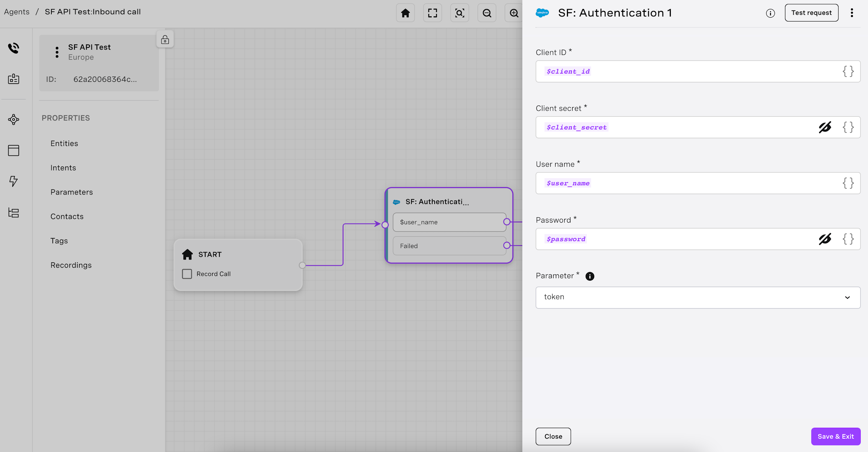The width and height of the screenshot is (868, 452).
Task: Click the zoom out magnifier icon
Action: 487,13
